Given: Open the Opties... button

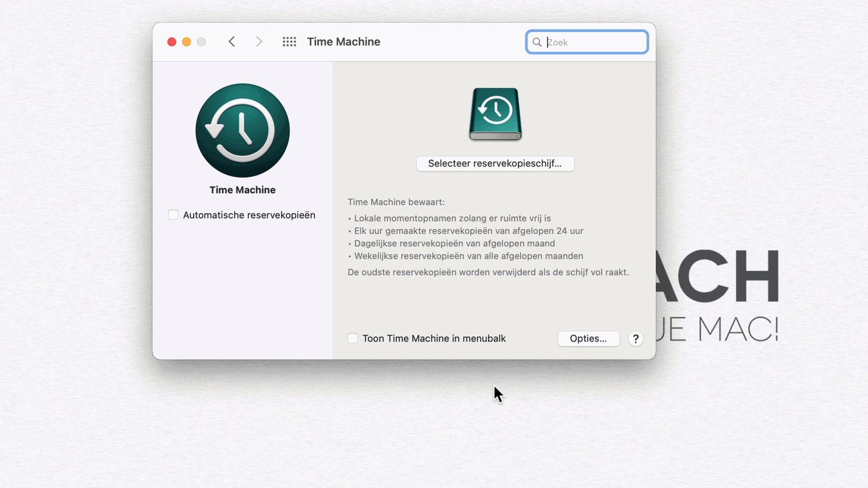Looking at the screenshot, I should pyautogui.click(x=588, y=338).
